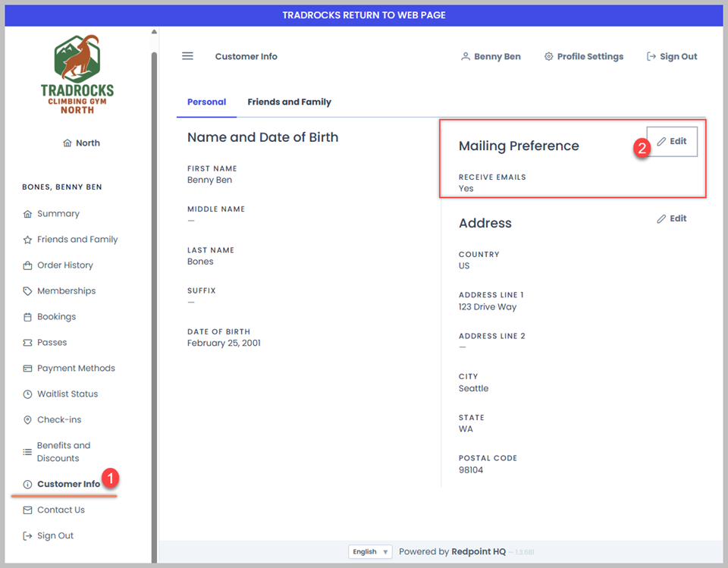Click Tradrocks Return to Web Page banner
This screenshot has height=568, width=728.
tap(364, 15)
